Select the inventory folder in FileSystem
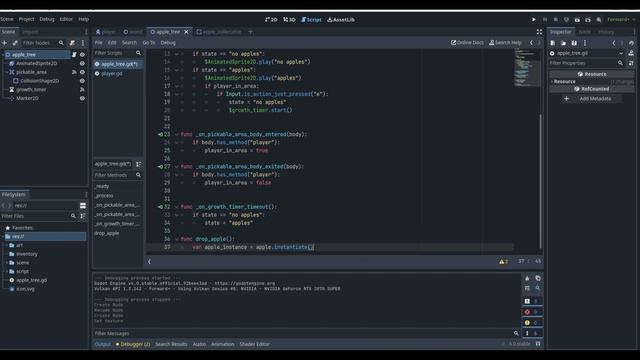Viewport: 640px width, 360px height. coord(27,254)
